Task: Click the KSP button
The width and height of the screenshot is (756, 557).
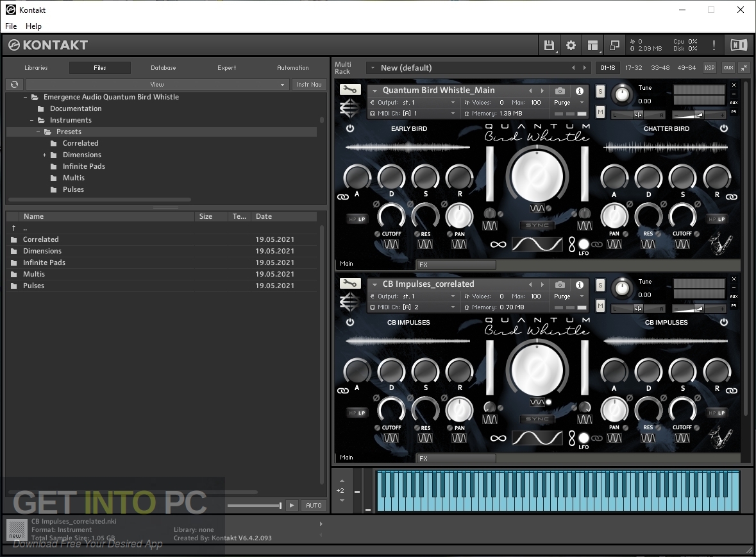Action: tap(710, 68)
